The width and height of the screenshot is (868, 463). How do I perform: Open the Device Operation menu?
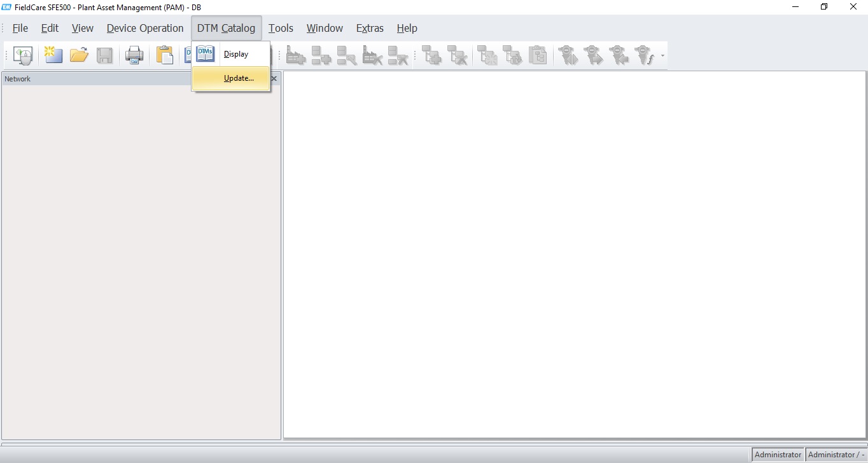pyautogui.click(x=145, y=28)
